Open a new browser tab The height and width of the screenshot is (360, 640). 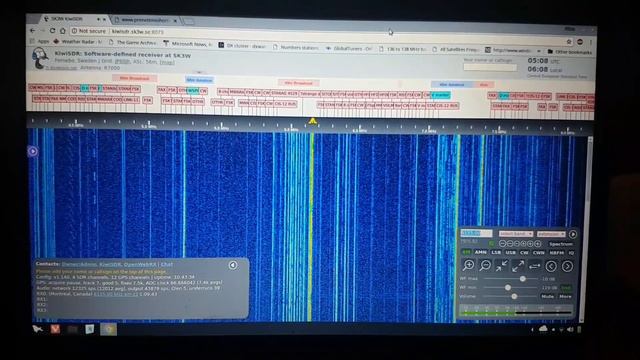(x=188, y=21)
